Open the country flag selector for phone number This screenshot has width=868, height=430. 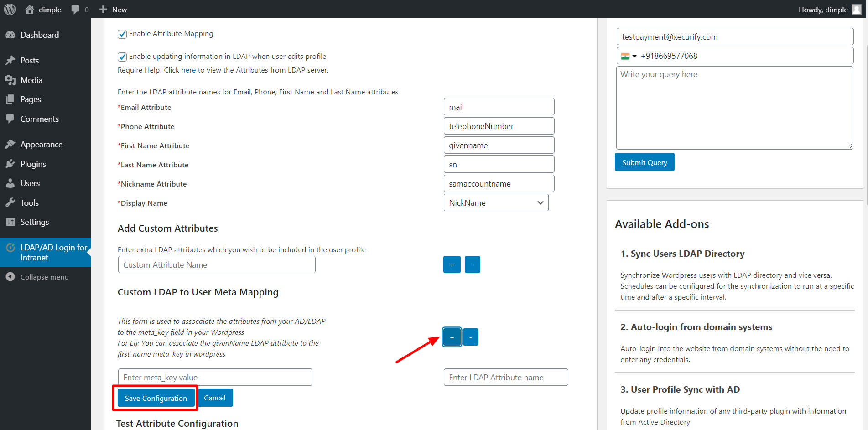(629, 56)
